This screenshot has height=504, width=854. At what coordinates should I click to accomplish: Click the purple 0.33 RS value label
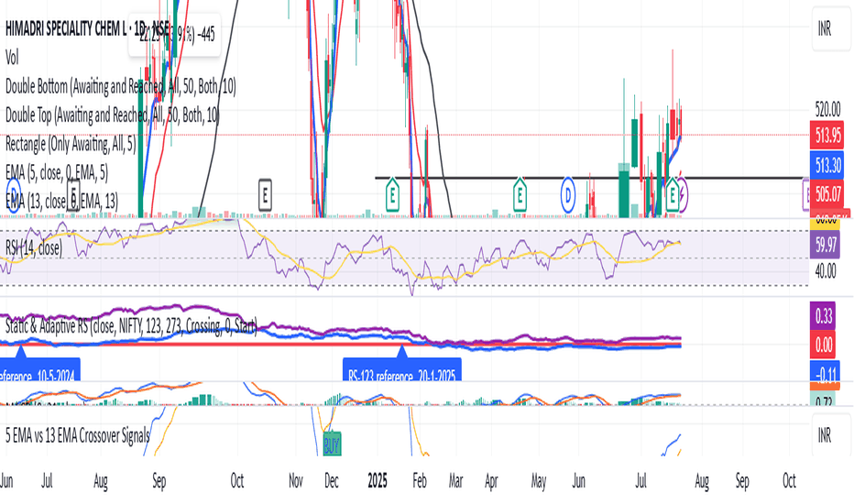click(824, 316)
